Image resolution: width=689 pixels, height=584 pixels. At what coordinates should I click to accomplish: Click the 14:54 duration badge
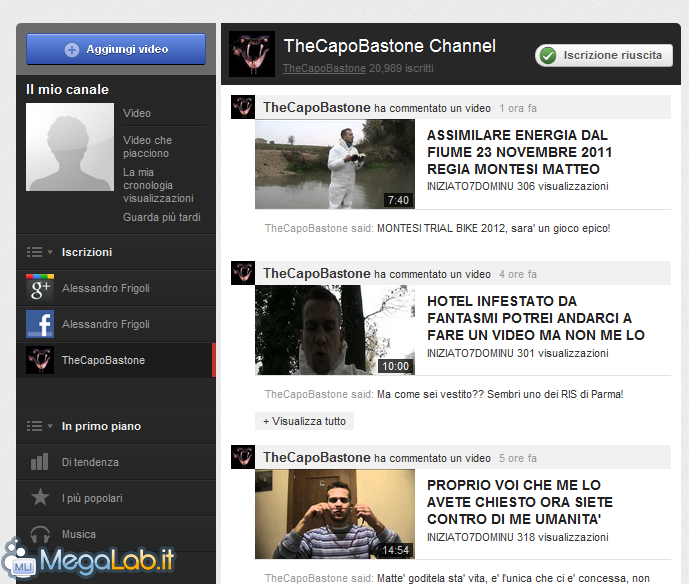pyautogui.click(x=395, y=550)
